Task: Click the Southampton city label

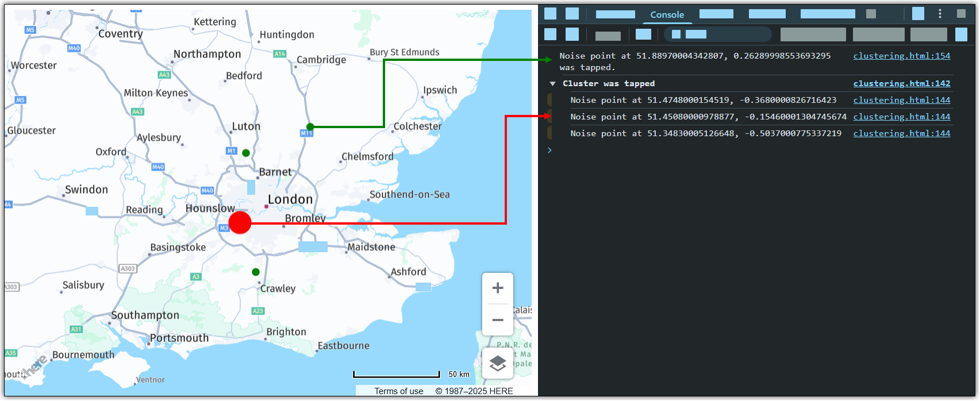Action: [145, 315]
